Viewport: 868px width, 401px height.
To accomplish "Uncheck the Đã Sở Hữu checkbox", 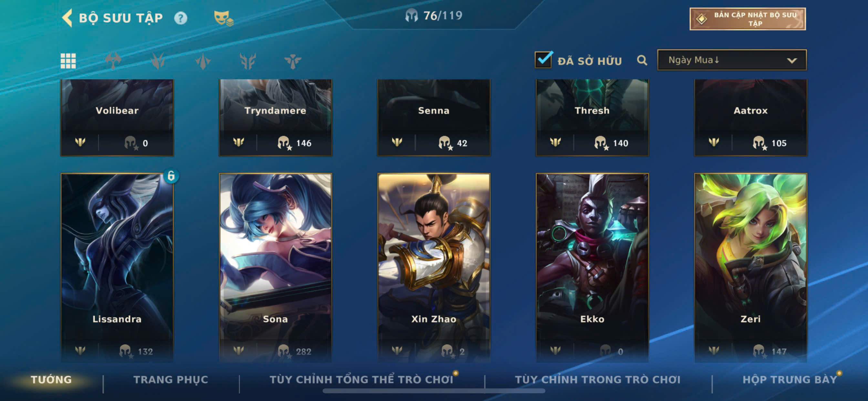I will click(543, 60).
